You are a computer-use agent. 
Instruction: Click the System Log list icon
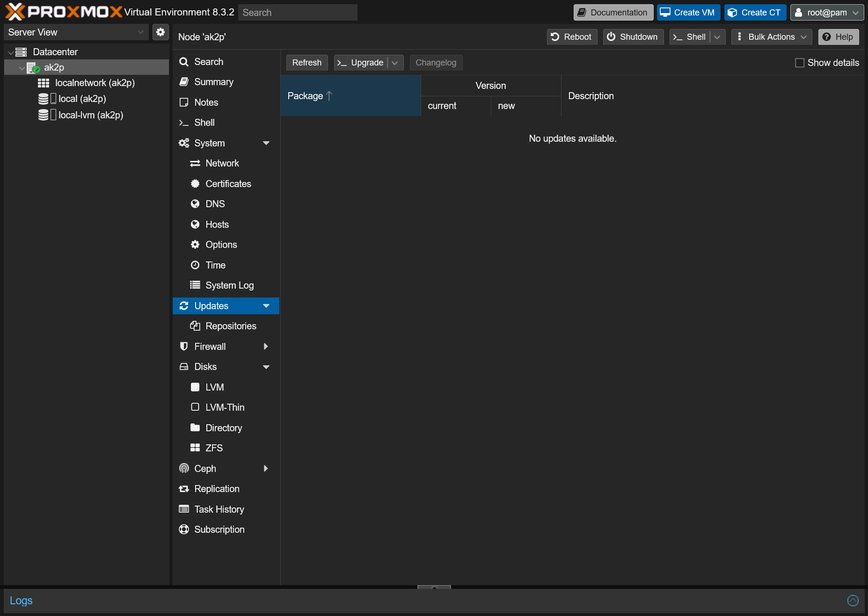195,285
